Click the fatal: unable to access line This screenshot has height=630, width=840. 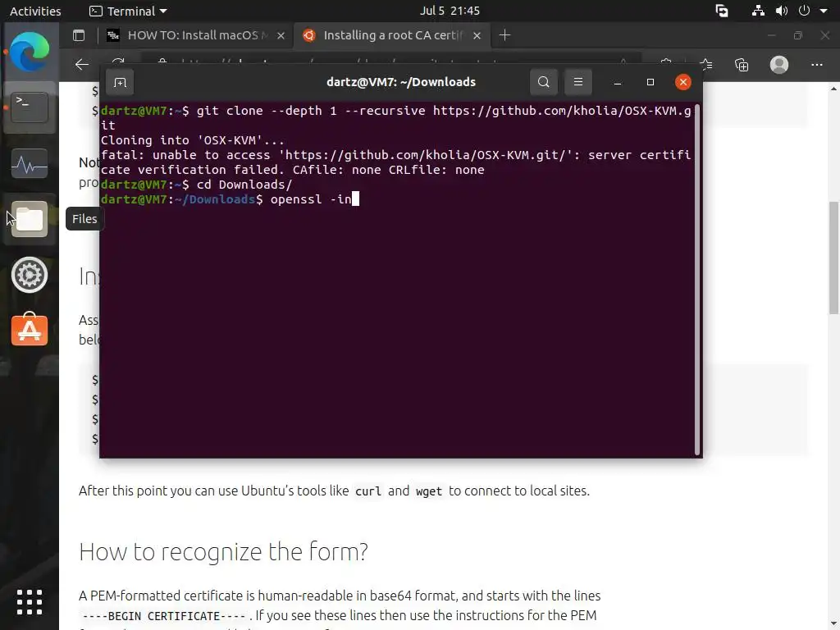click(395, 162)
